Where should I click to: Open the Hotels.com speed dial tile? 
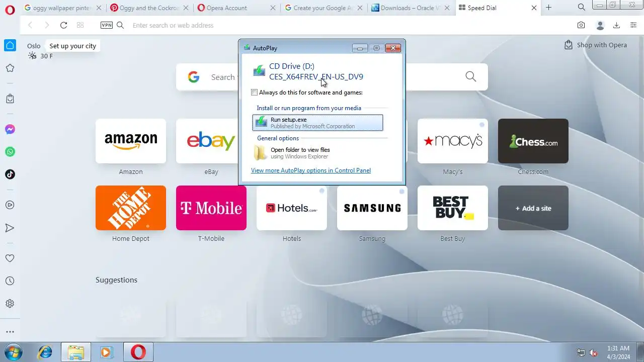click(x=292, y=208)
